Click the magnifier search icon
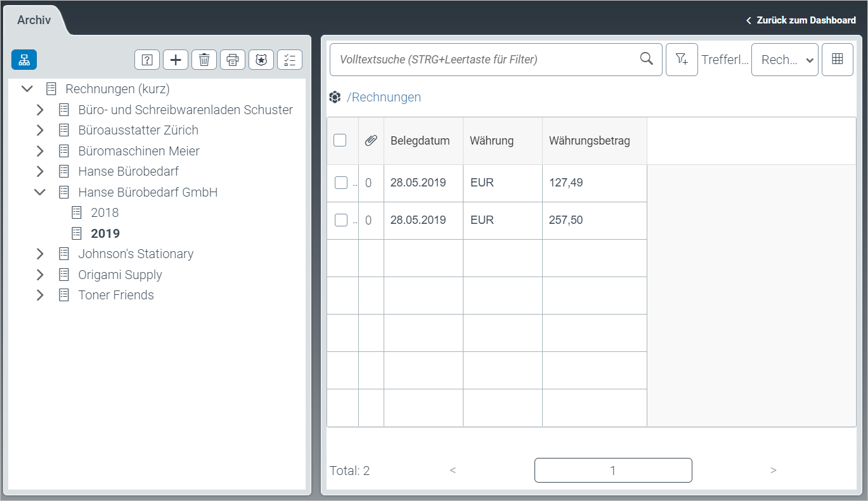This screenshot has height=501, width=868. pyautogui.click(x=646, y=59)
